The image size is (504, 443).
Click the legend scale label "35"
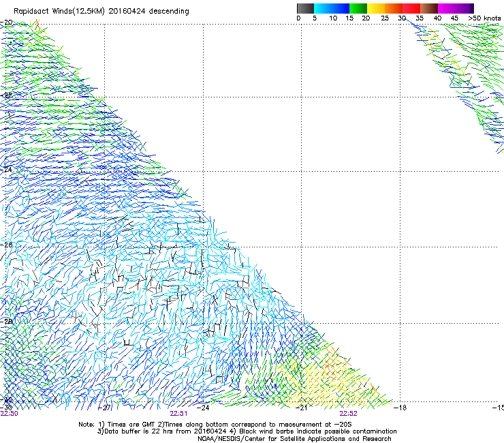point(420,18)
